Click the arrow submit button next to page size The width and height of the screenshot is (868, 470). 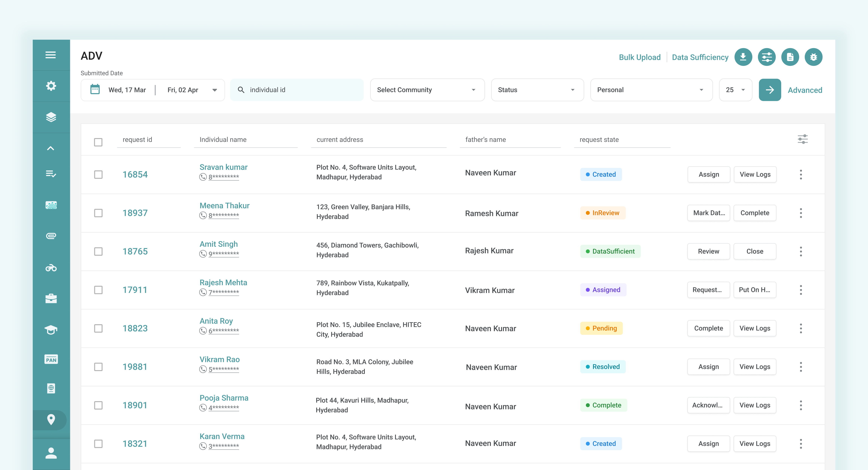pos(770,90)
